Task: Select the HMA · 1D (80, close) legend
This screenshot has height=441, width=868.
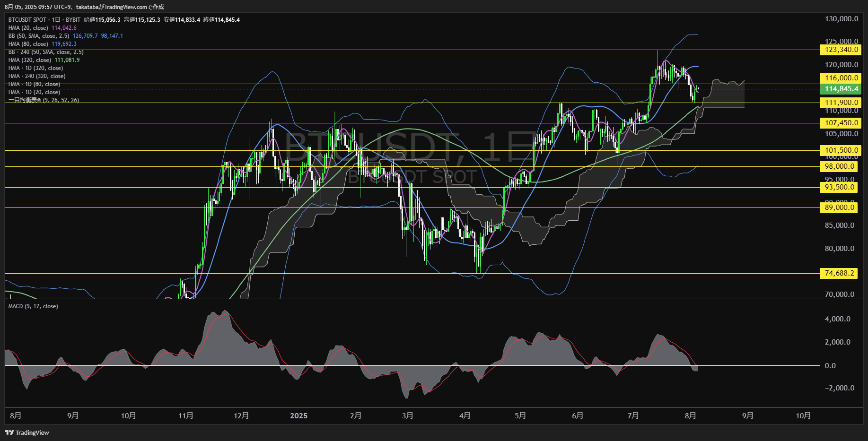Action: coord(34,84)
